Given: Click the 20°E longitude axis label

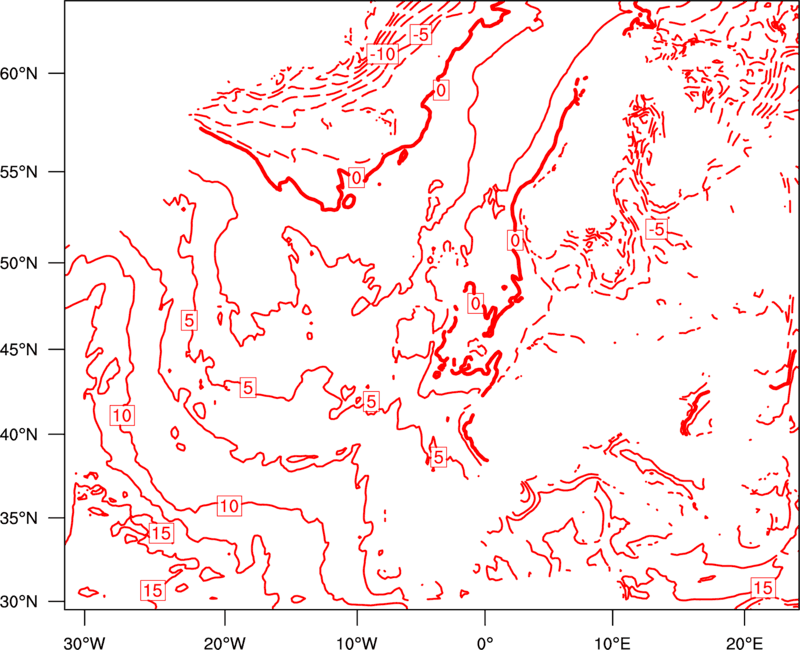Looking at the screenshot, I should (x=744, y=642).
